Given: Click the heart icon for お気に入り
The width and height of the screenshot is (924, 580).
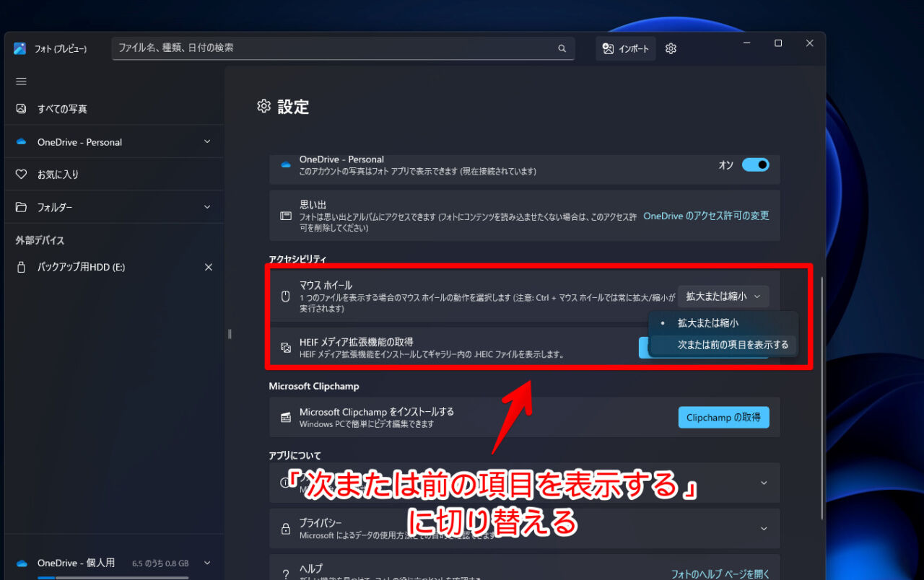Looking at the screenshot, I should [x=21, y=175].
